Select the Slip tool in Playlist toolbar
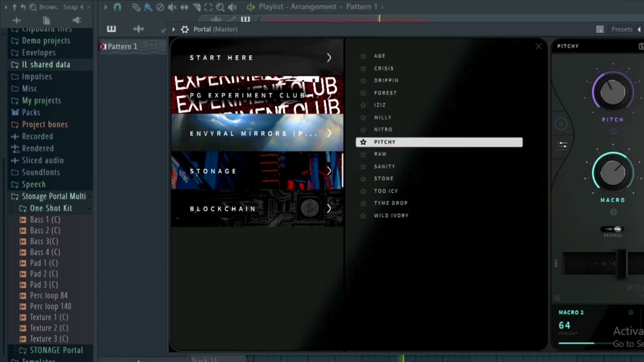 point(184,7)
